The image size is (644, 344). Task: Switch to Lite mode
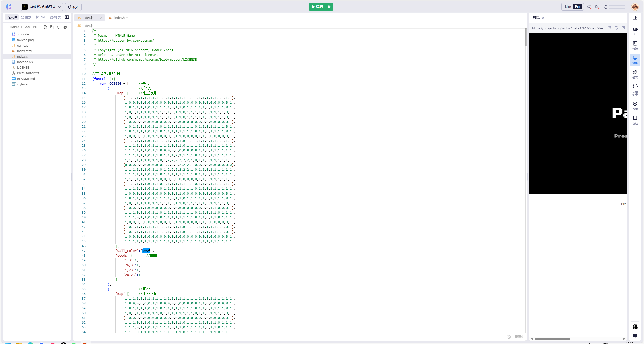pos(568,7)
